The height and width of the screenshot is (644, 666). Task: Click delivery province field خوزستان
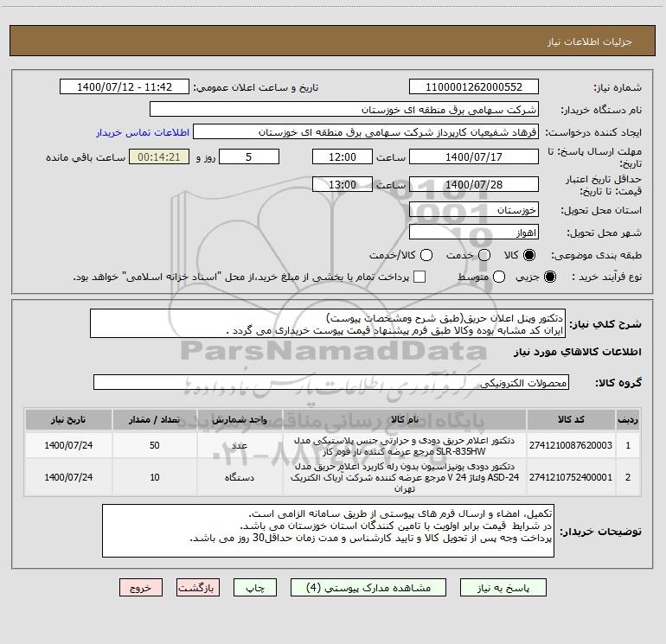coord(474,210)
